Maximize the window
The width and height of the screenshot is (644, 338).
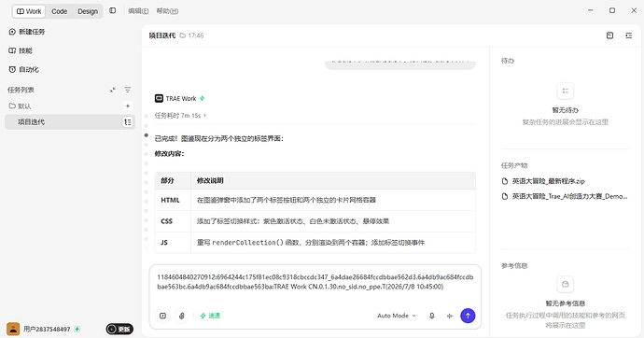(612, 10)
